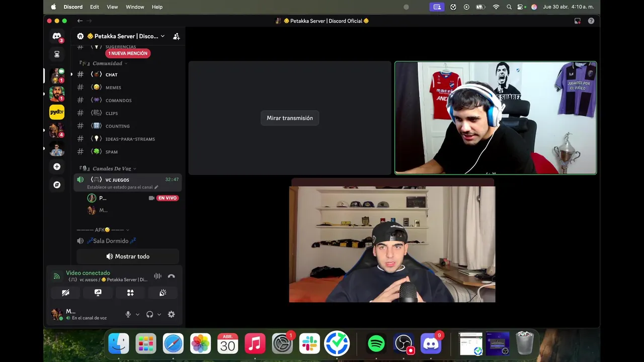Open the Window menu
This screenshot has height=362, width=644.
tap(135, 7)
